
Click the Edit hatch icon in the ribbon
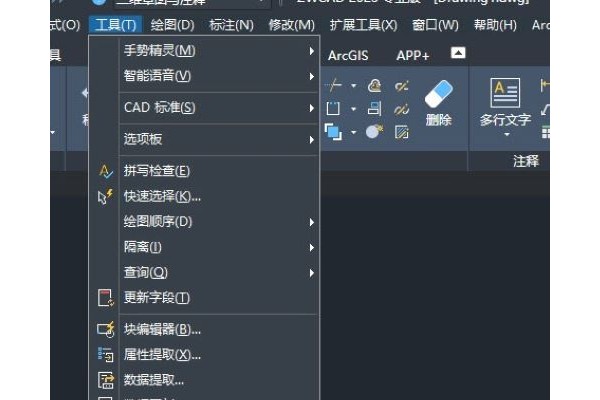click(x=401, y=132)
